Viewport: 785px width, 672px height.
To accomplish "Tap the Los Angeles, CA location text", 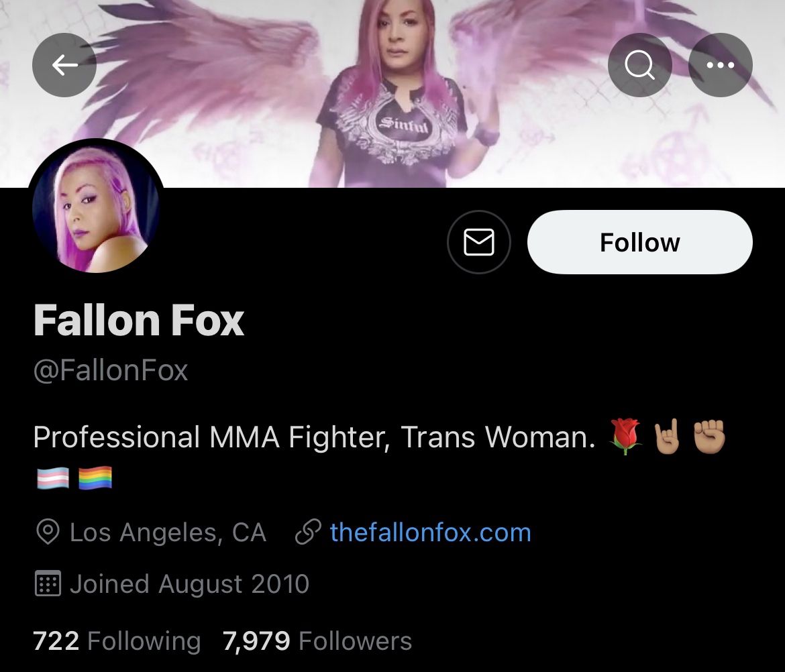I will click(x=168, y=533).
